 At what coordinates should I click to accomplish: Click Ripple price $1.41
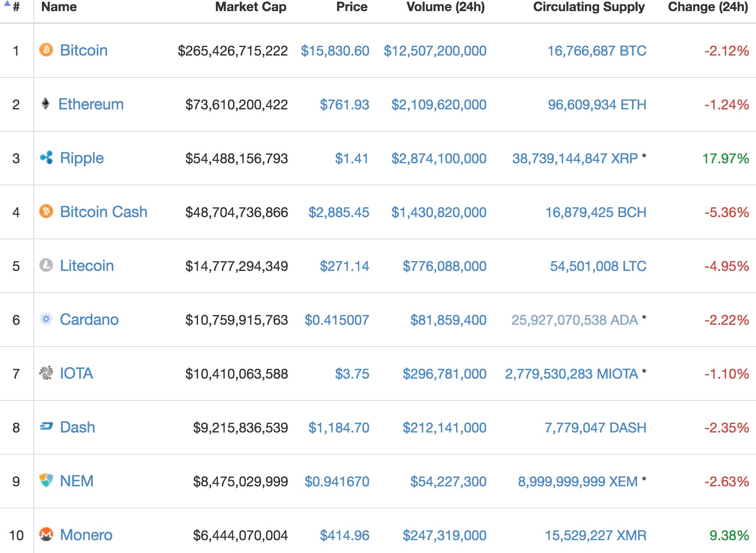tap(351, 159)
